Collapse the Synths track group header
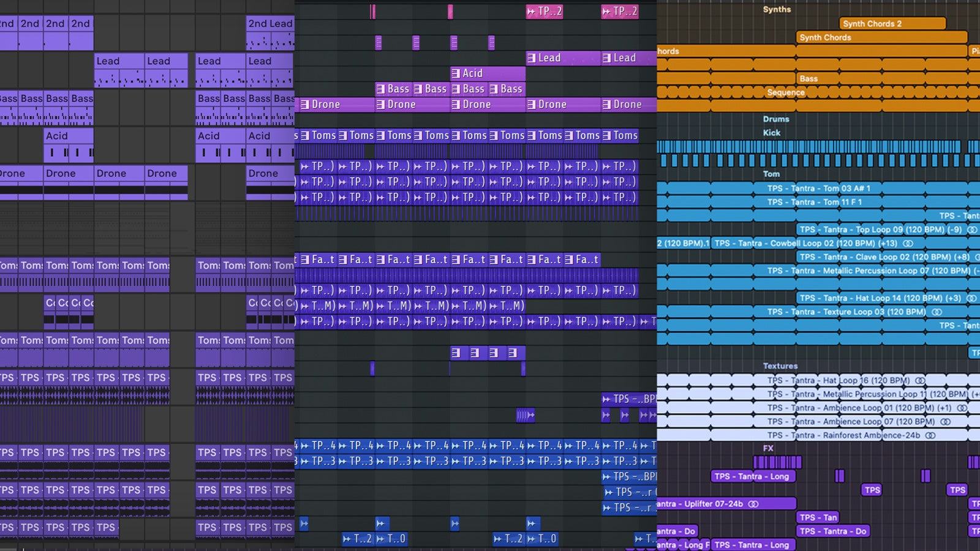 [x=777, y=9]
